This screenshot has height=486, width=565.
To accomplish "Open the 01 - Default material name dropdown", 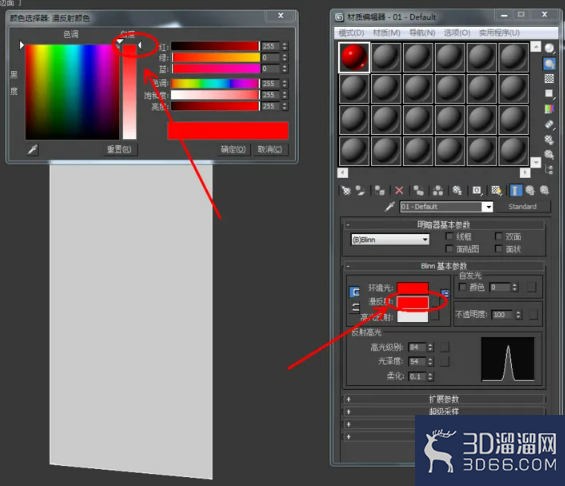I will click(x=489, y=207).
